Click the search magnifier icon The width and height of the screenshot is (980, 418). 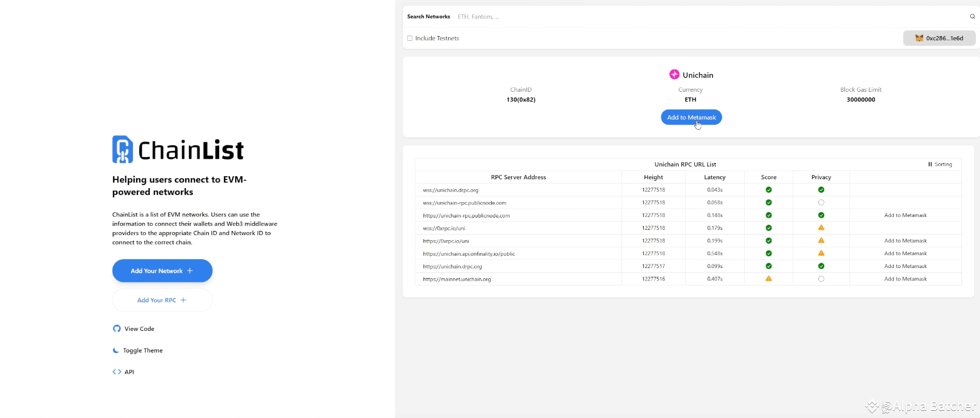click(x=972, y=16)
